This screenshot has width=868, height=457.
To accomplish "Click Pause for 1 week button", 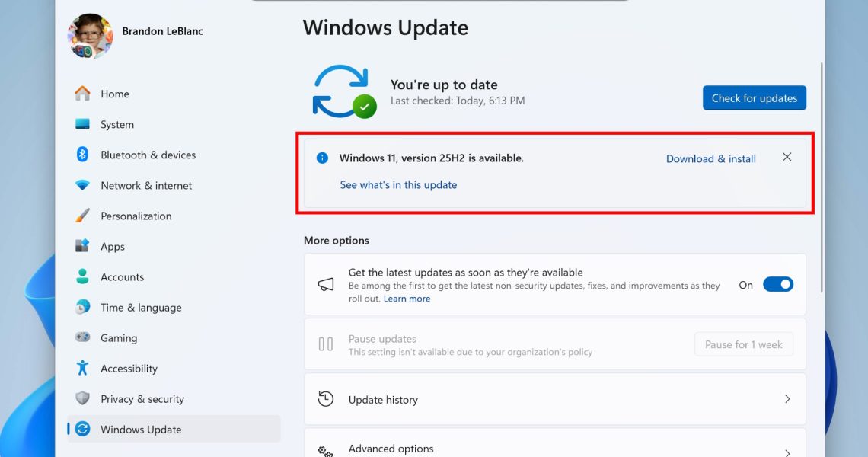I will (743, 344).
